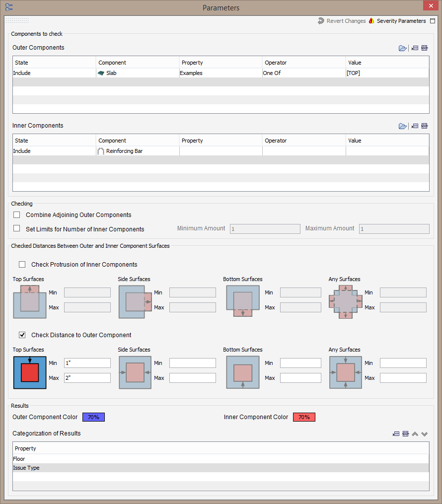
Task: Remove row from Categorization of Results
Action: coord(406,434)
